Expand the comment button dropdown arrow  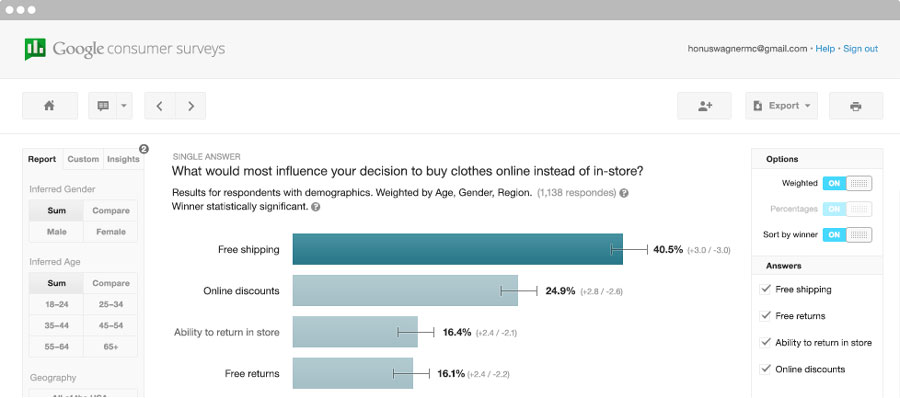[x=125, y=106]
